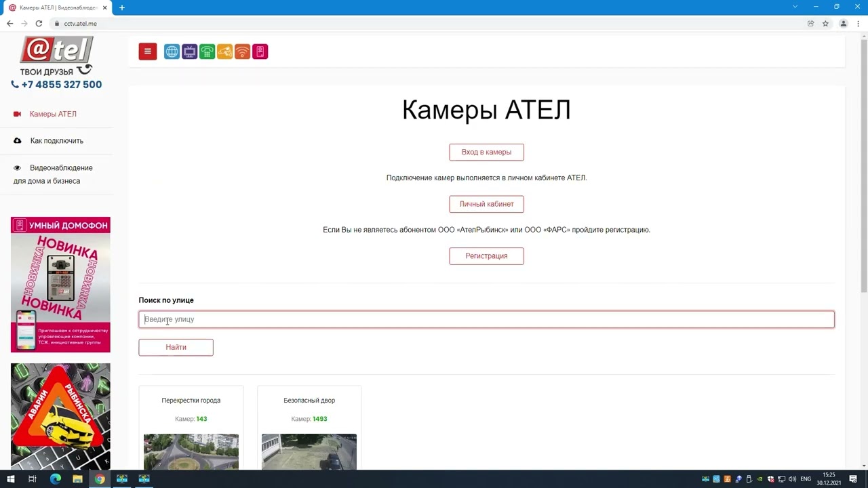Click the pink intercom icon
The width and height of the screenshot is (868, 488).
pos(260,52)
